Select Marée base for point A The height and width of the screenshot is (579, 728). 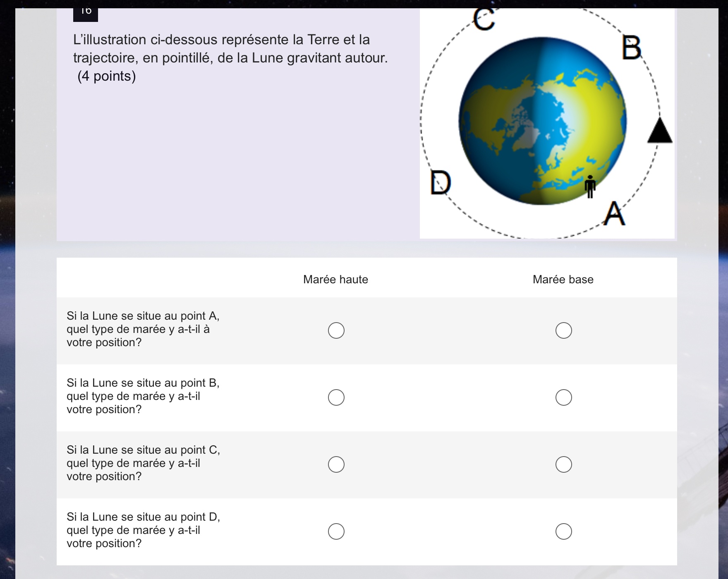pos(563,330)
